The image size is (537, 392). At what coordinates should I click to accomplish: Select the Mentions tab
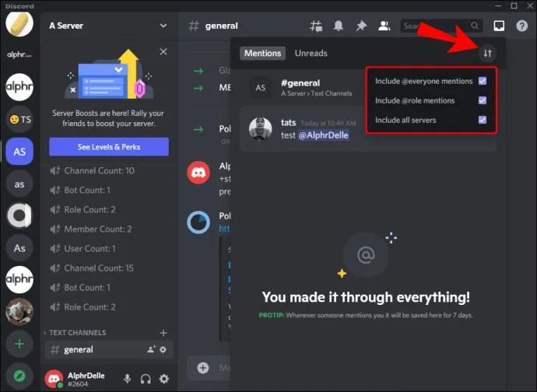(262, 54)
